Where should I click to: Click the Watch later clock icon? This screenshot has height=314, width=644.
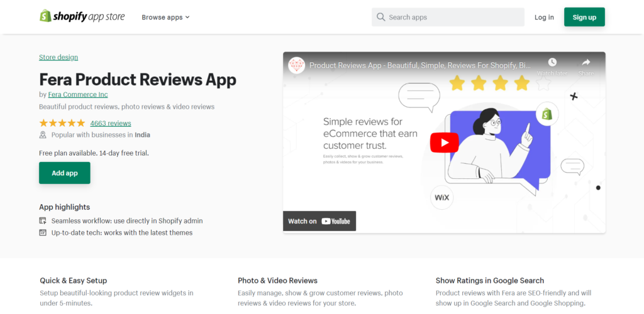552,62
